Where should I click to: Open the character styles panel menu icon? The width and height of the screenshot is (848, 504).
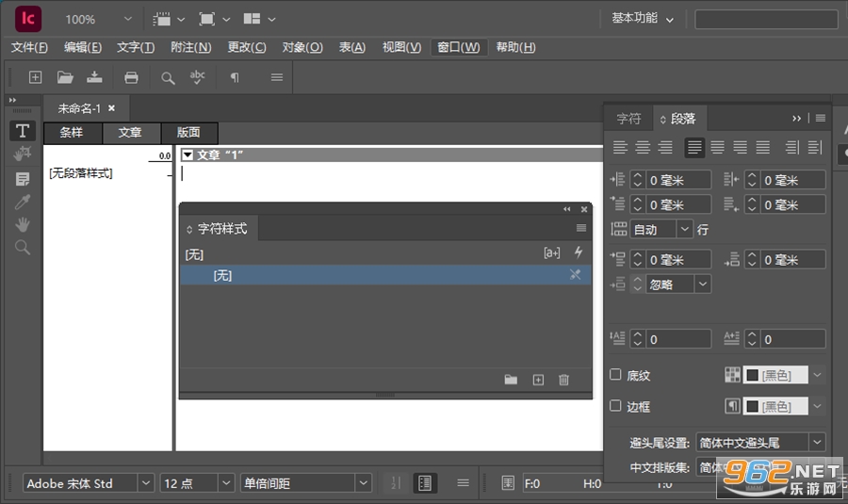click(581, 228)
